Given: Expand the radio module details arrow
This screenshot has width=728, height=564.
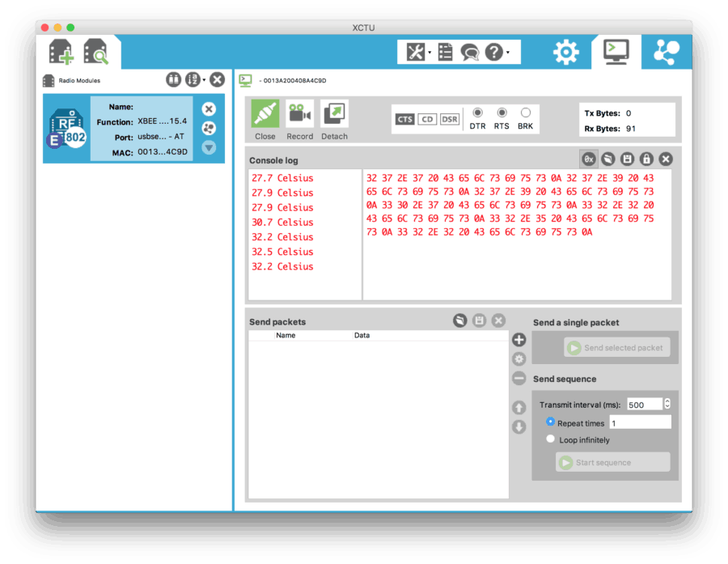Looking at the screenshot, I should 209,147.
